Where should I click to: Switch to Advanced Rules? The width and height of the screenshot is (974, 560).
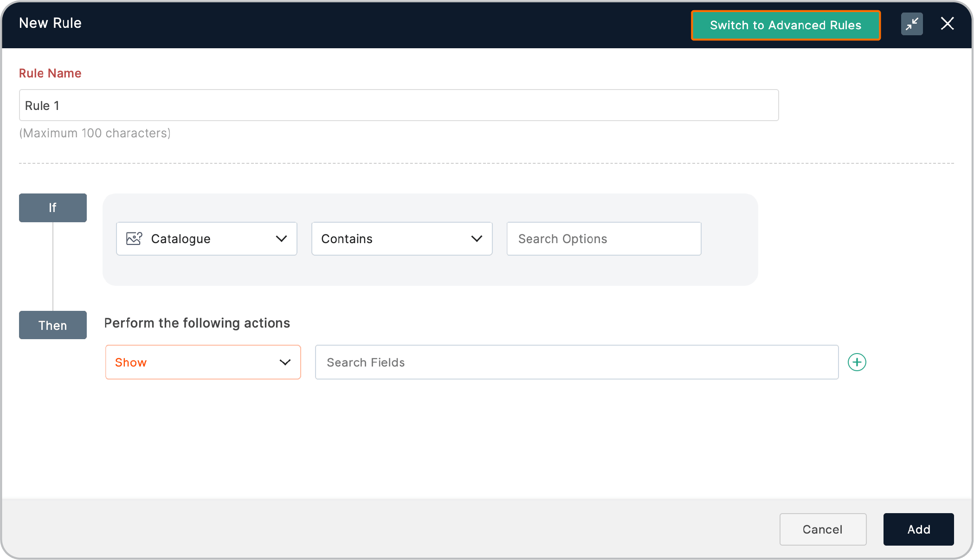(x=786, y=25)
